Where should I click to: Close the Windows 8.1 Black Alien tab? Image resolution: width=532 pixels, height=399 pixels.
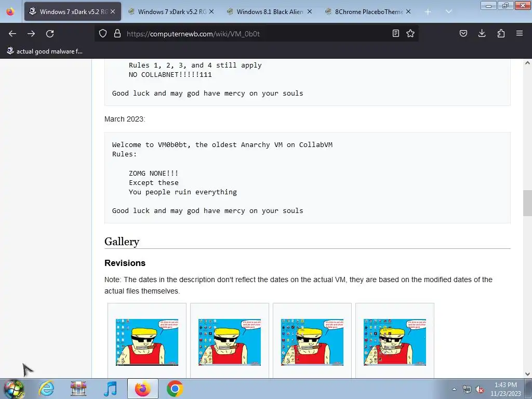[x=310, y=11]
